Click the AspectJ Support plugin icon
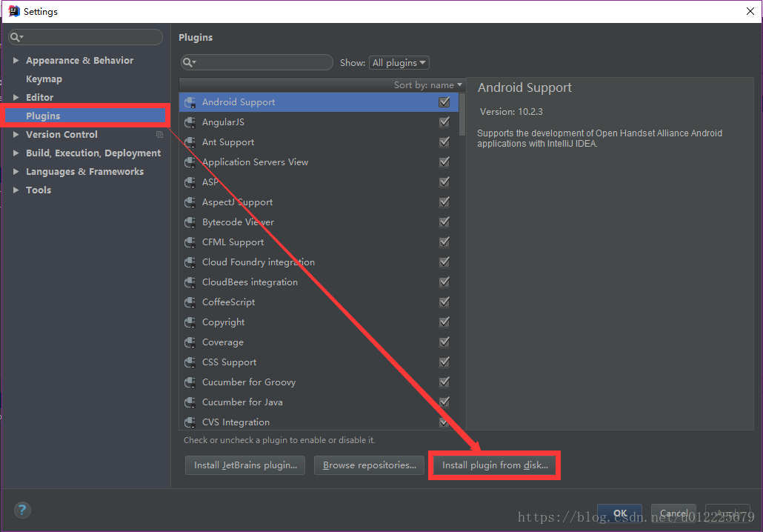The height and width of the screenshot is (532, 763). [190, 202]
